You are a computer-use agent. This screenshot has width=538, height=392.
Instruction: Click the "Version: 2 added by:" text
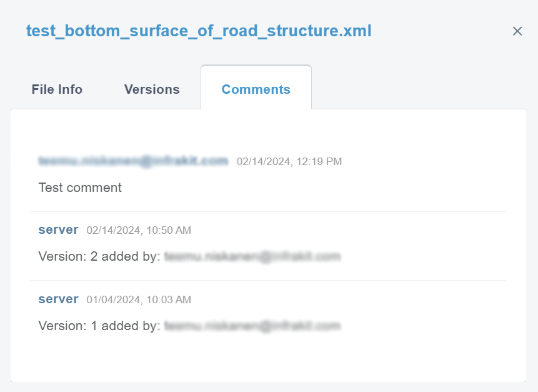[99, 256]
